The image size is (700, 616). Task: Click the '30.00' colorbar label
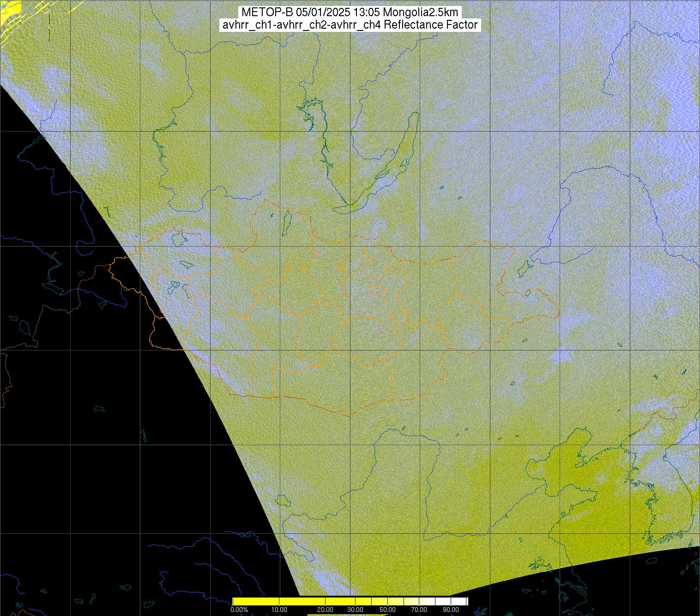pyautogui.click(x=355, y=610)
